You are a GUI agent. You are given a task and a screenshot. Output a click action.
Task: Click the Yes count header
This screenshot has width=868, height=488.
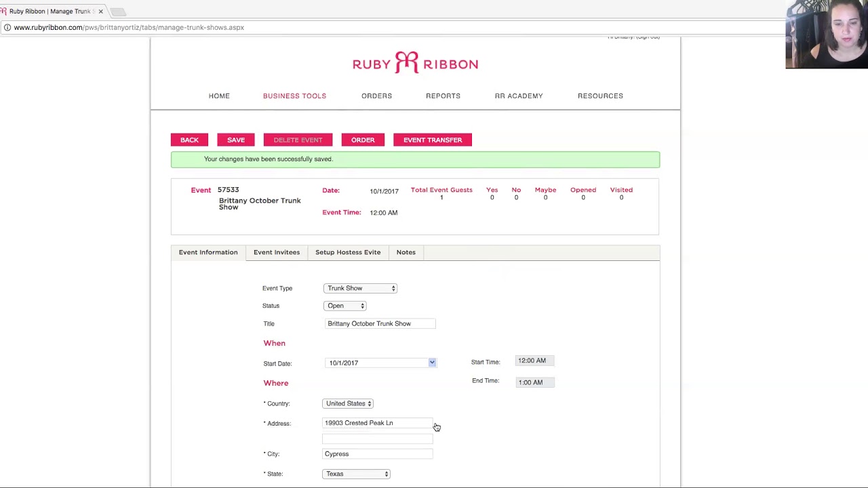(492, 190)
